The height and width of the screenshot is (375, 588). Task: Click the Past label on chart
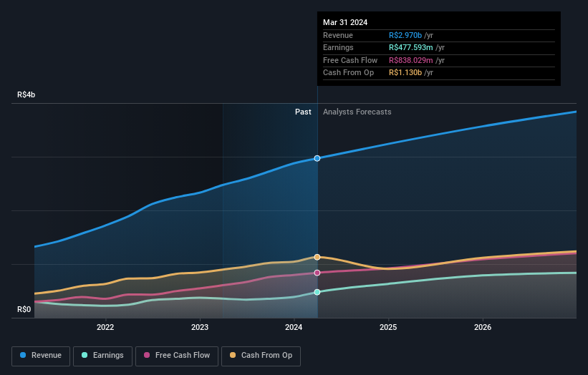pos(303,112)
